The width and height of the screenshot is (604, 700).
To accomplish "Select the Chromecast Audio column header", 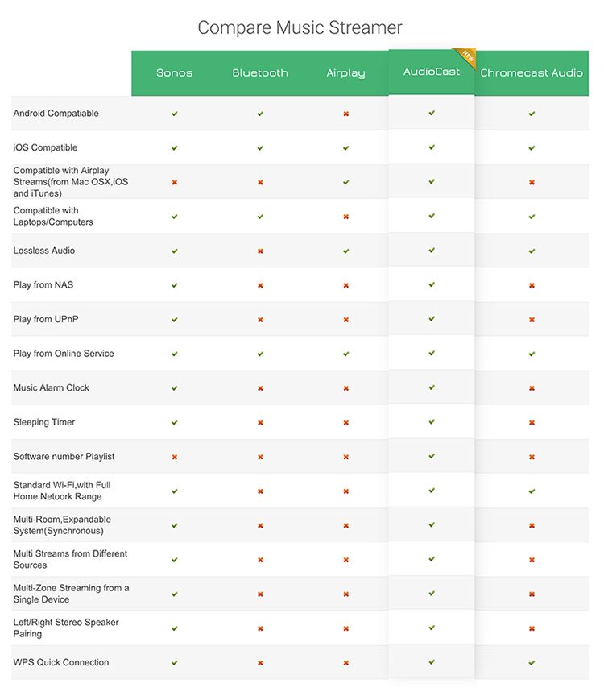I will [532, 72].
